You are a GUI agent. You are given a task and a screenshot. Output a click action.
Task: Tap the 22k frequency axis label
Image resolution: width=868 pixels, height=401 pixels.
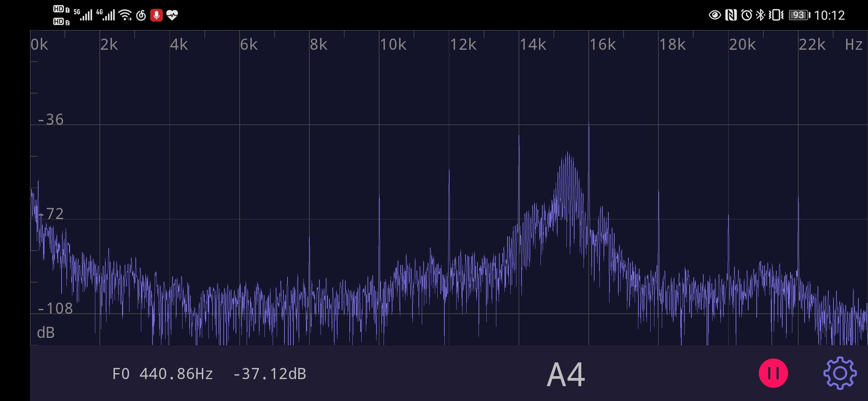point(812,45)
